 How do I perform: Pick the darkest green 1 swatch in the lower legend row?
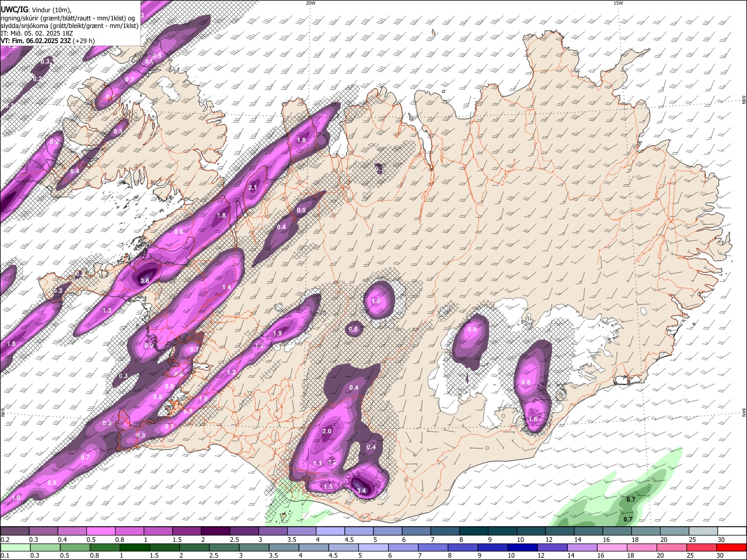(134, 547)
